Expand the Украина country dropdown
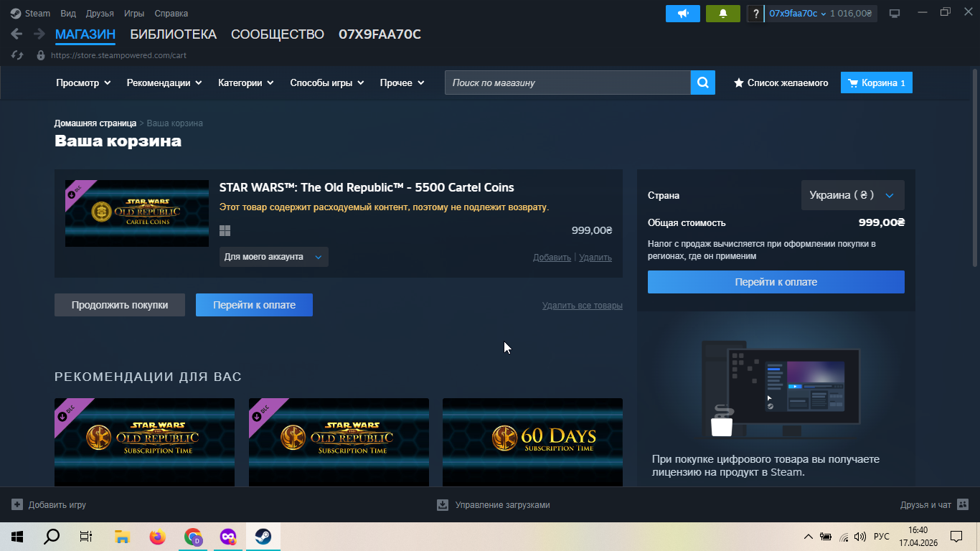Screen dimensions: 980x551 click(852, 195)
